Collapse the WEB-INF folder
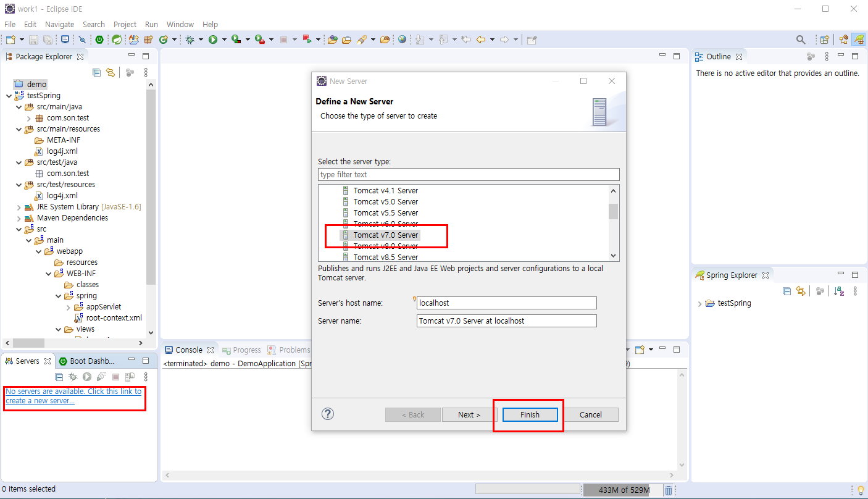 tap(48, 274)
